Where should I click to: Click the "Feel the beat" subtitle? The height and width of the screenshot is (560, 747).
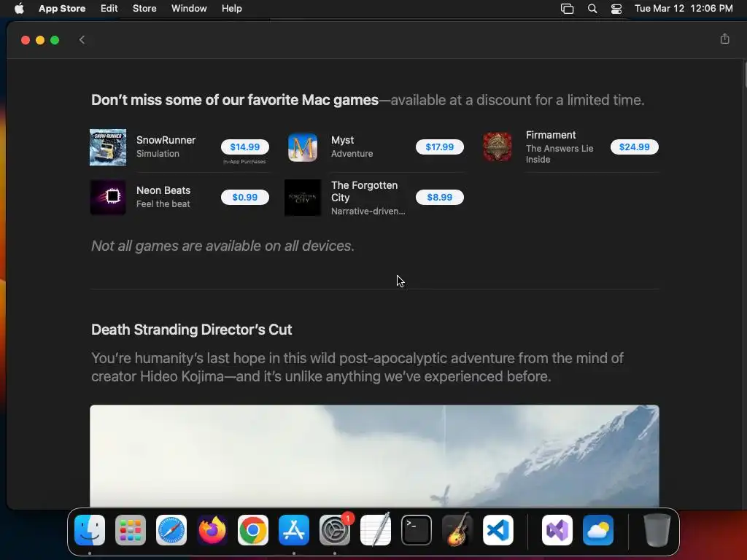point(163,204)
